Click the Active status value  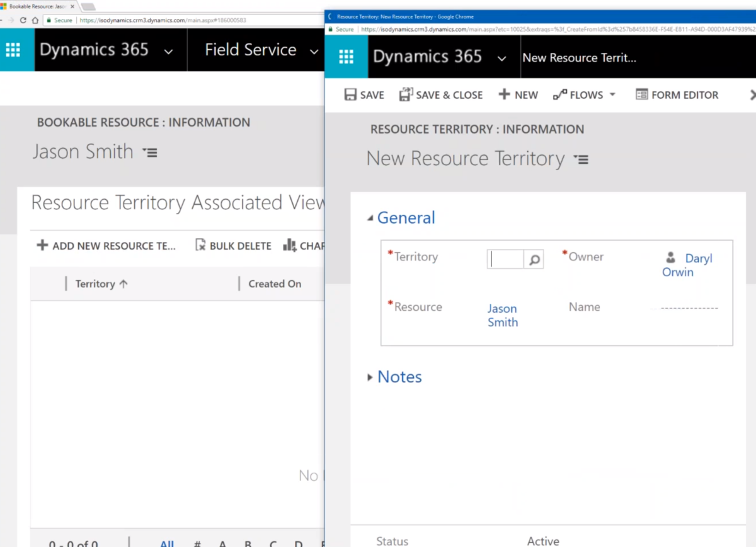(x=543, y=541)
